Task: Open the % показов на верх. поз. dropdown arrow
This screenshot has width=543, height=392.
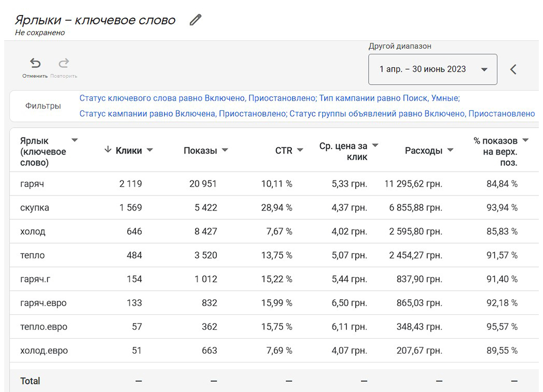Action: [525, 140]
